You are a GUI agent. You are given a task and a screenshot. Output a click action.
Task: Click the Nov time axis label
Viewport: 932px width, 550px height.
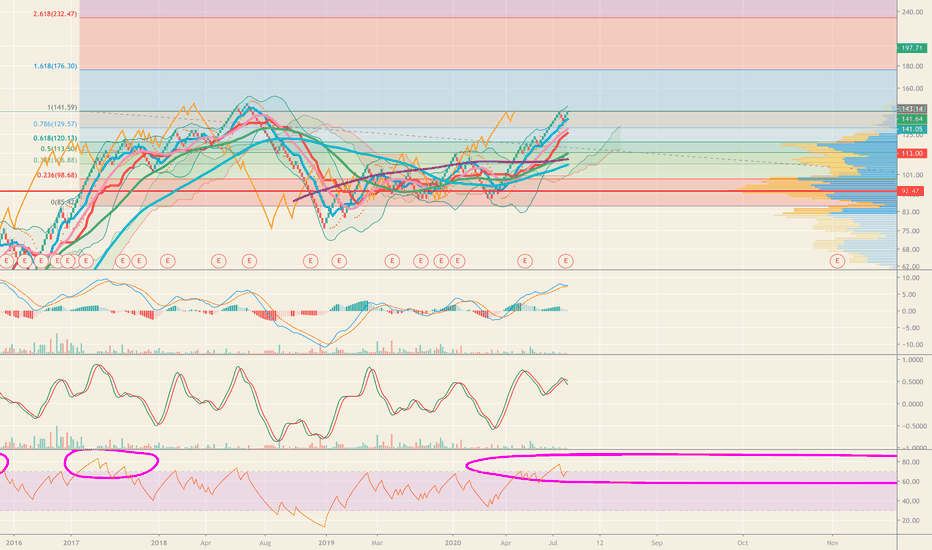(832, 543)
